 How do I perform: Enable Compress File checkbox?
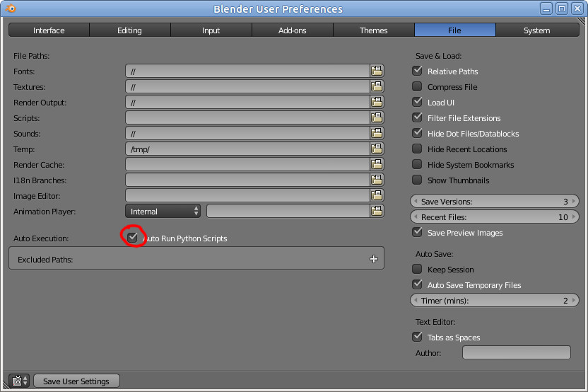point(417,86)
